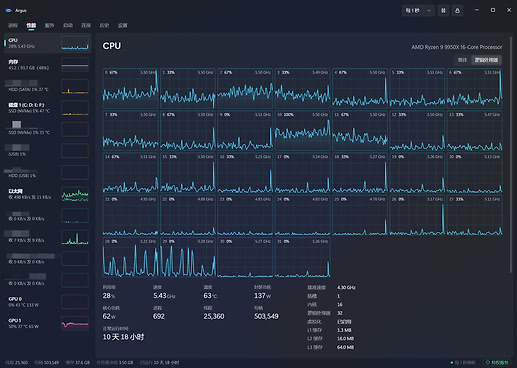Switch CPU view to 逻辑处理器

[486, 60]
